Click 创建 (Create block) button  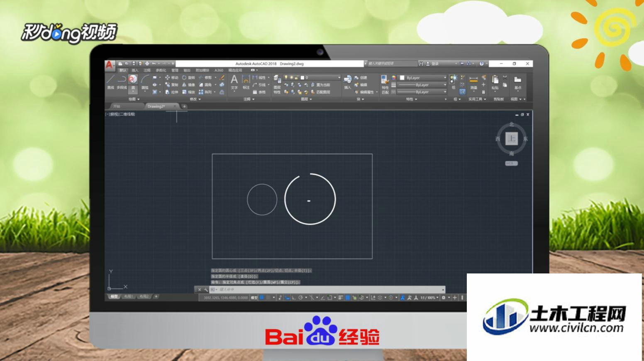pyautogui.click(x=361, y=78)
